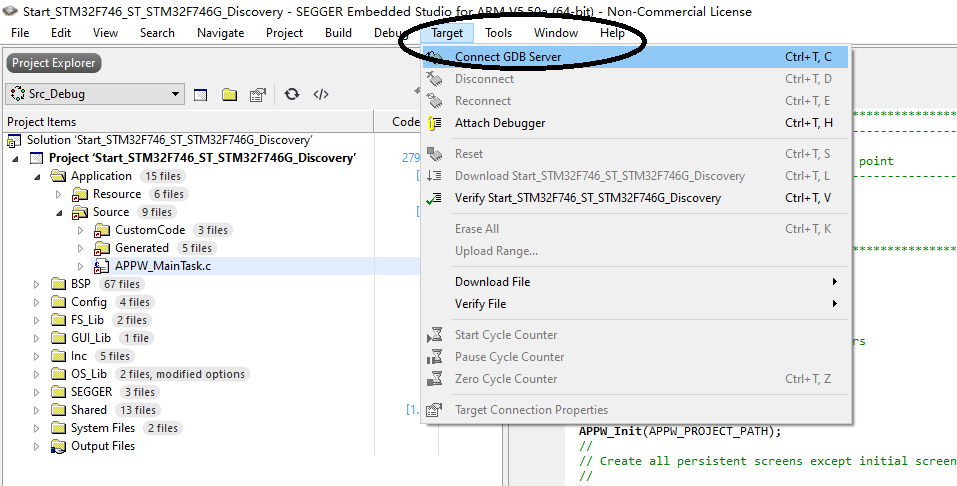Collapse the Source folder
This screenshot has height=486, width=957.
point(59,212)
